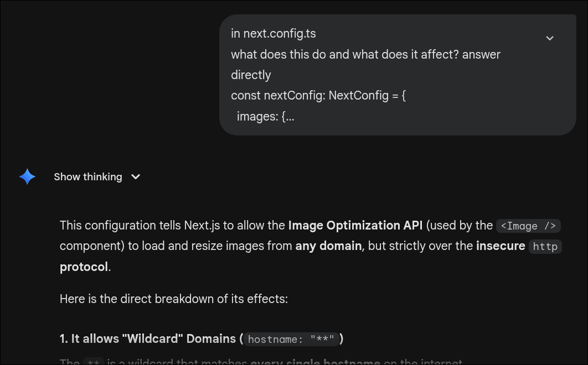Click "what does this do" prompt line

(365, 54)
